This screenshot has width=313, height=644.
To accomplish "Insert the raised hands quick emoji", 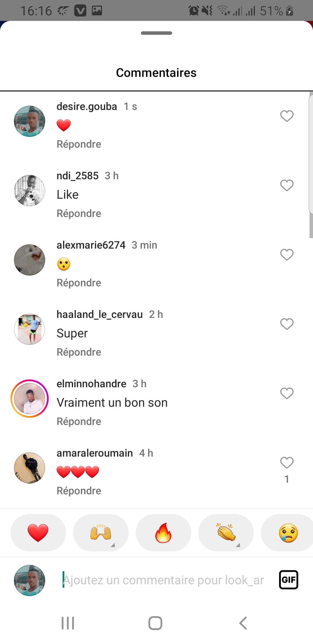I will 101,533.
